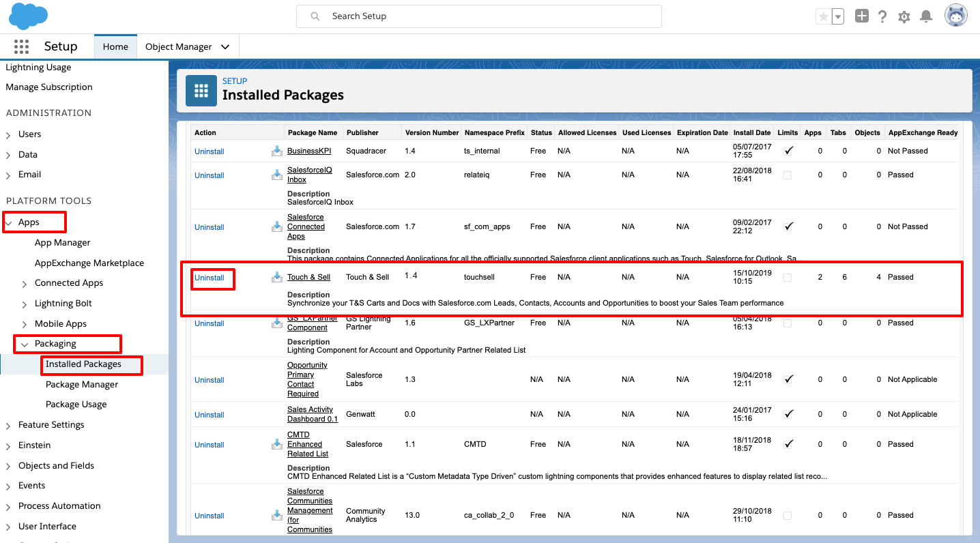Click the favorites star icon

pyautogui.click(x=824, y=16)
